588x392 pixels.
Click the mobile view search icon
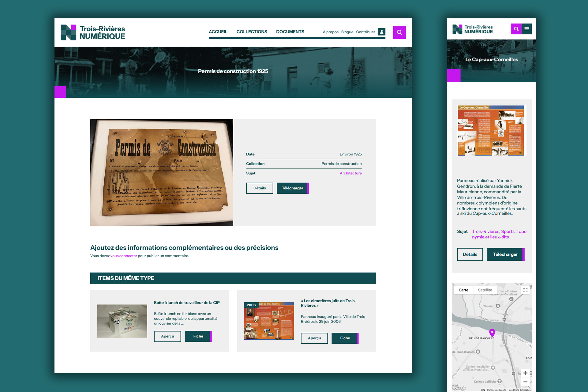tap(516, 29)
